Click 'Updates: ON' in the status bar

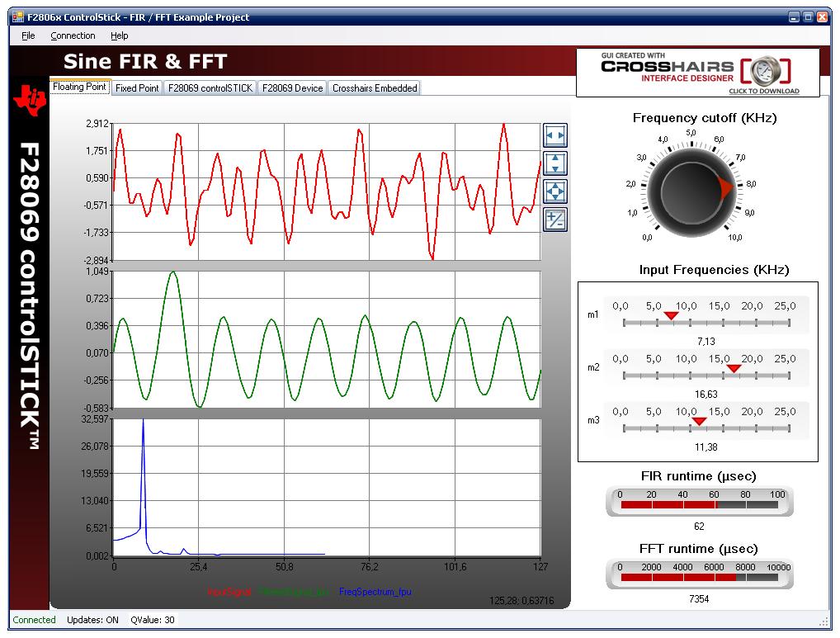coord(92,620)
